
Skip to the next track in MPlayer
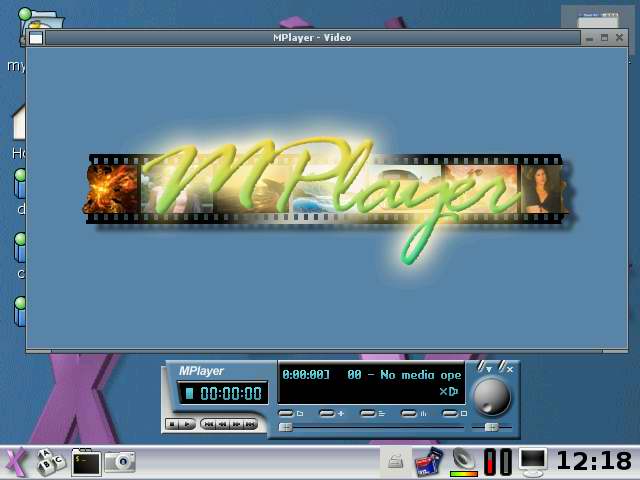click(x=250, y=424)
